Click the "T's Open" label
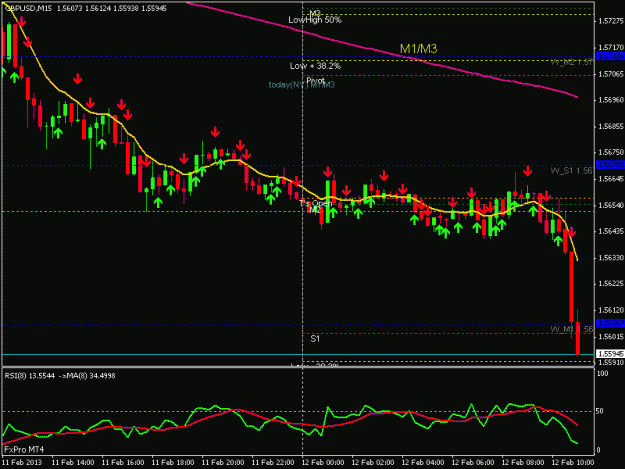The image size is (625, 469). point(316,204)
